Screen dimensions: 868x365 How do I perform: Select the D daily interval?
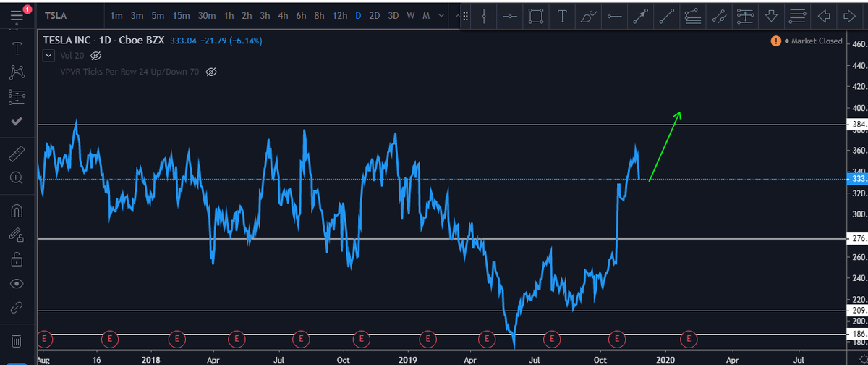358,15
